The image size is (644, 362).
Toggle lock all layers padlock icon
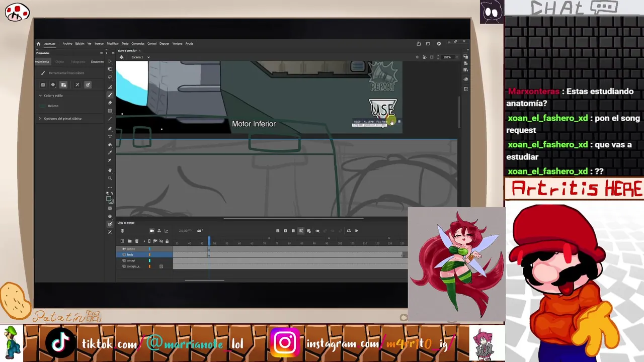coord(167,241)
